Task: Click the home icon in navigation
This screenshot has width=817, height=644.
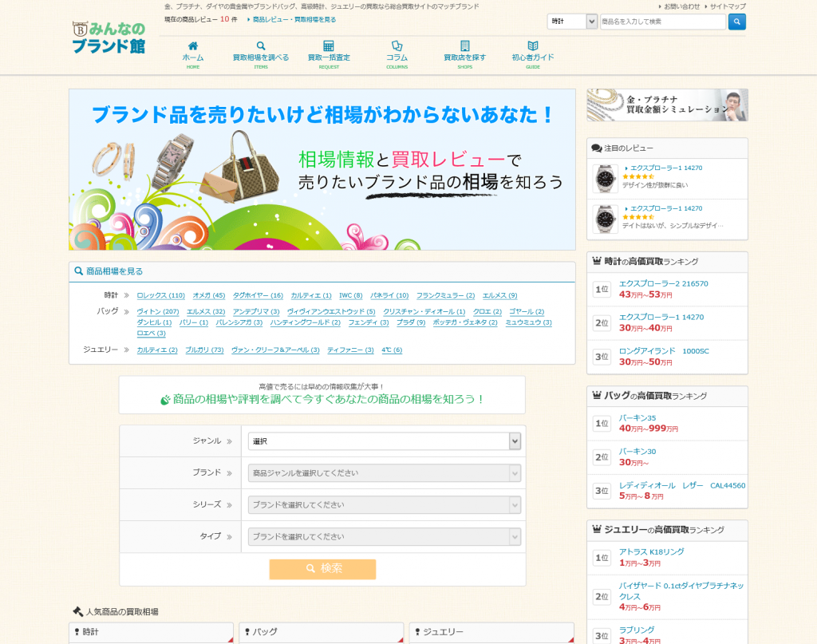Action: click(x=192, y=46)
